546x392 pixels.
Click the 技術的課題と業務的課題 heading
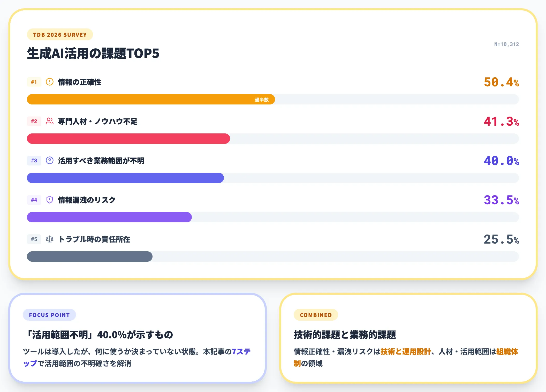coord(345,335)
